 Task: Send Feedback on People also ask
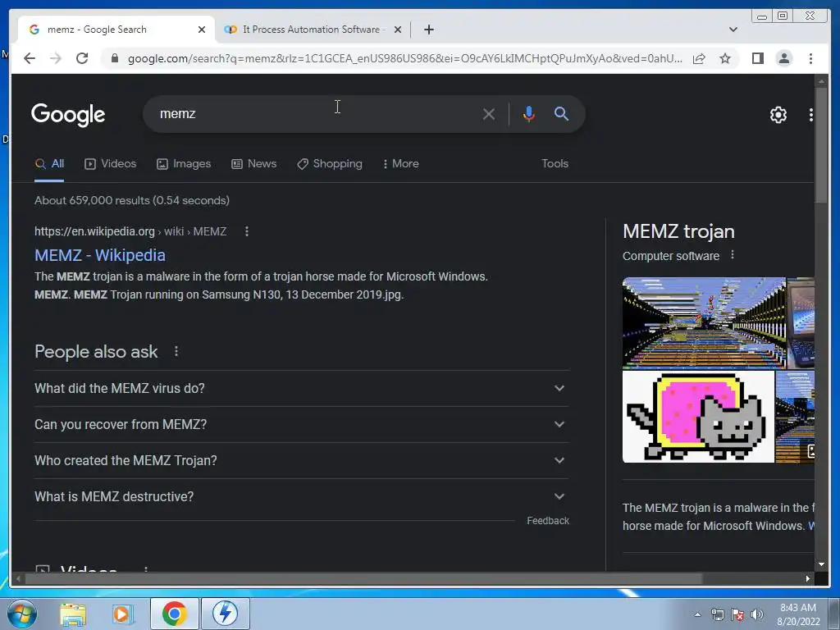[547, 521]
